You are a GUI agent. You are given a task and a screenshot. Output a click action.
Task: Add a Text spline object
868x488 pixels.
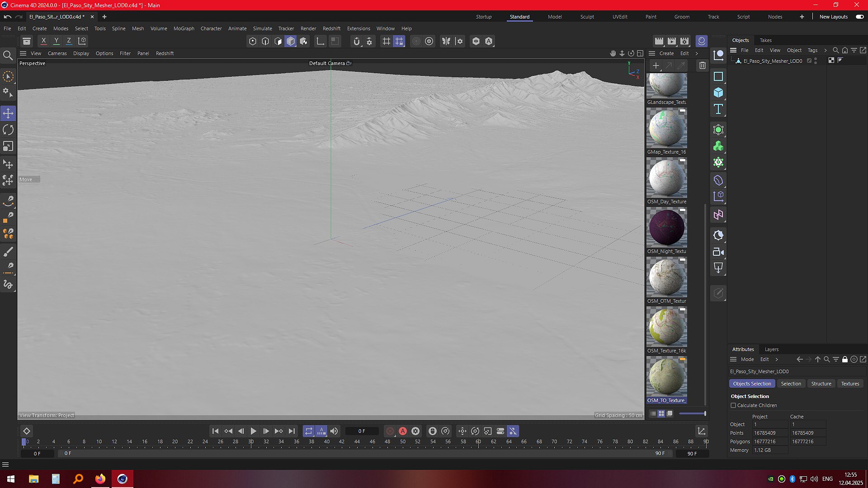(718, 109)
